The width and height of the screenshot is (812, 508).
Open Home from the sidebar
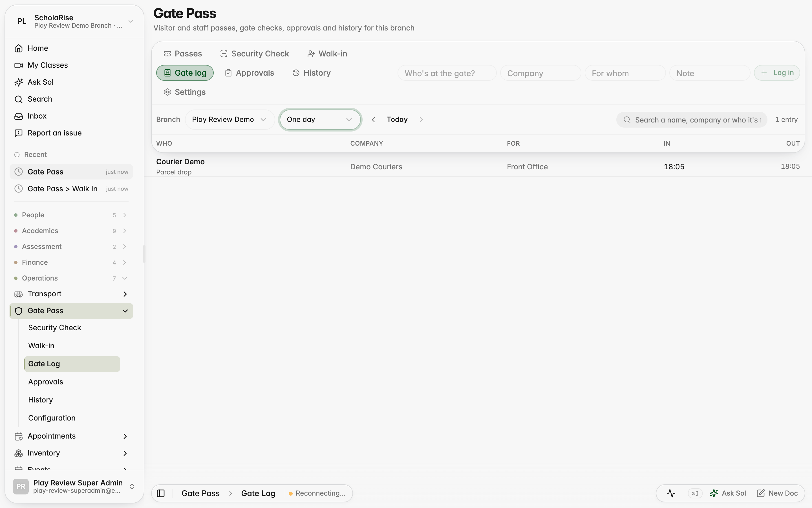pyautogui.click(x=71, y=48)
